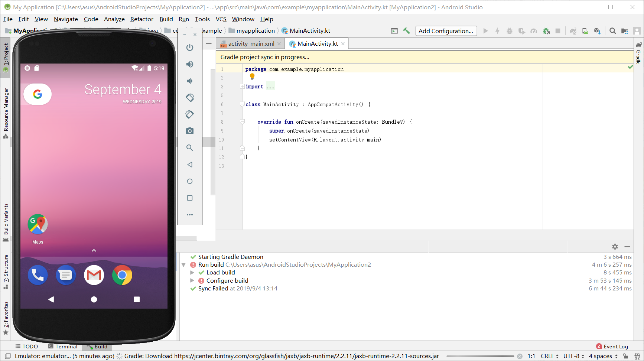644x361 pixels.
Task: Click the Make Project hammer icon
Action: pos(407,31)
